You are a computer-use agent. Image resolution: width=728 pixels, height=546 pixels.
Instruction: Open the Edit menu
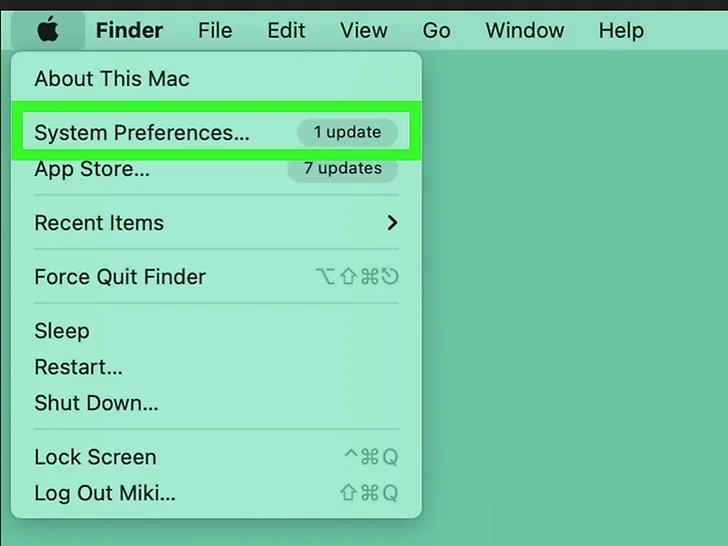click(x=286, y=31)
